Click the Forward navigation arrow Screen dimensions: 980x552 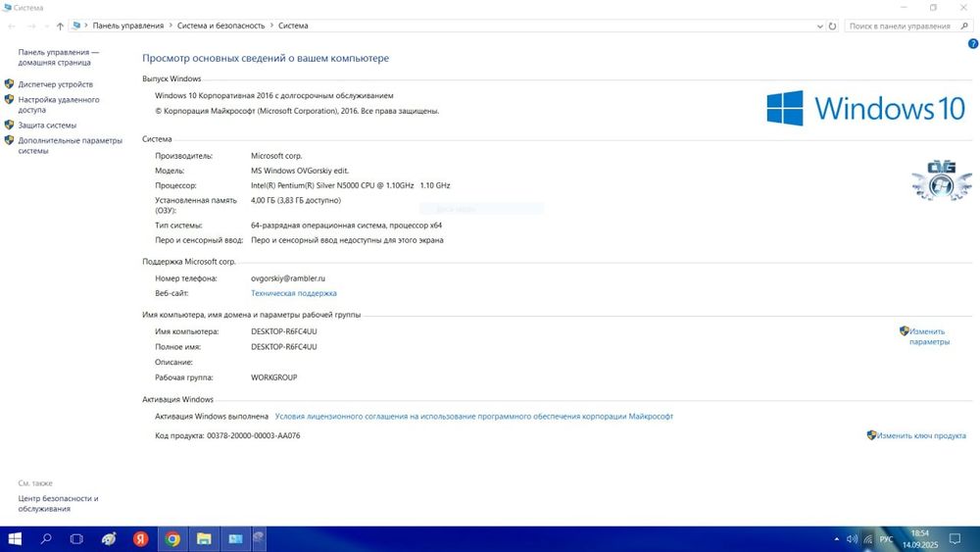pos(31,26)
